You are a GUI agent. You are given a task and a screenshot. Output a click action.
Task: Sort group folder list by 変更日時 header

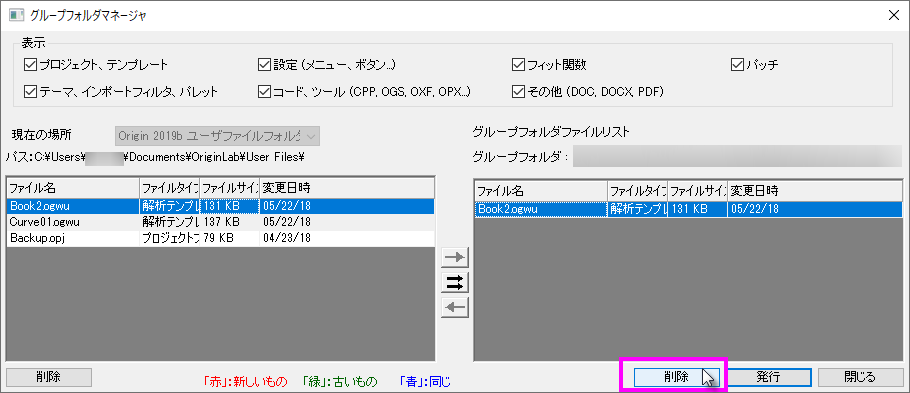[x=815, y=190]
